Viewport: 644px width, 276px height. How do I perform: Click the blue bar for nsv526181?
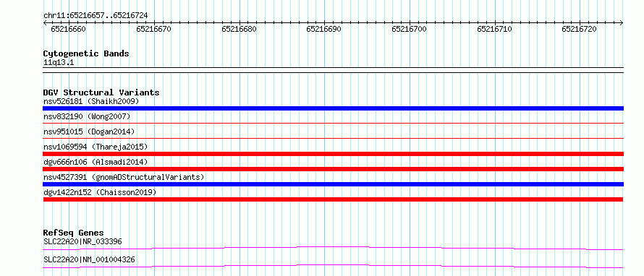(x=333, y=108)
